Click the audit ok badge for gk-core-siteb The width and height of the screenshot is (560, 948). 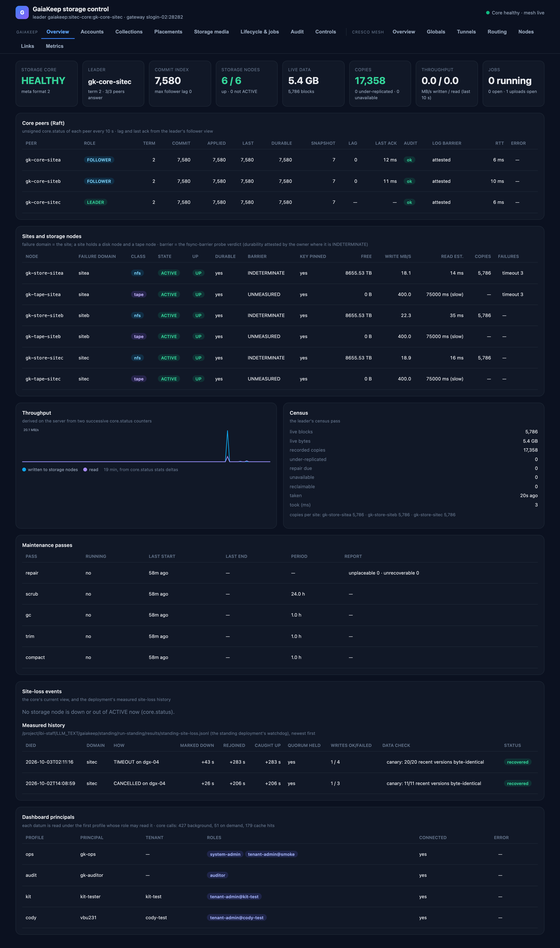tap(409, 181)
